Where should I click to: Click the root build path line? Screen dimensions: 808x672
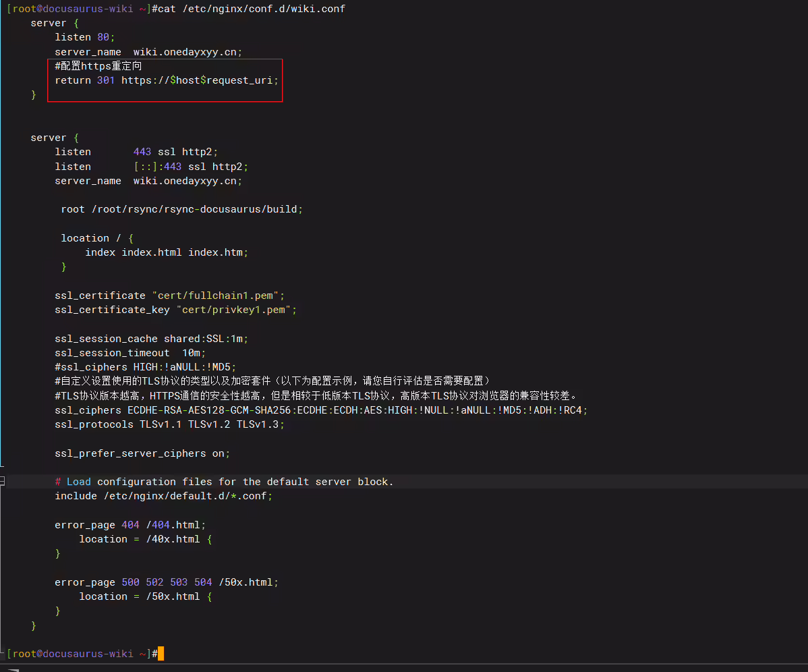[181, 209]
